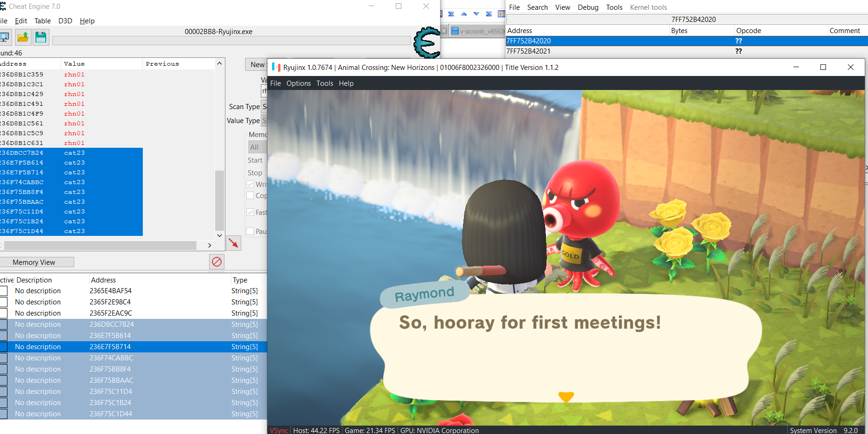Tick Active box for address 2365F2E98C4
The image size is (868, 434).
pos(3,302)
